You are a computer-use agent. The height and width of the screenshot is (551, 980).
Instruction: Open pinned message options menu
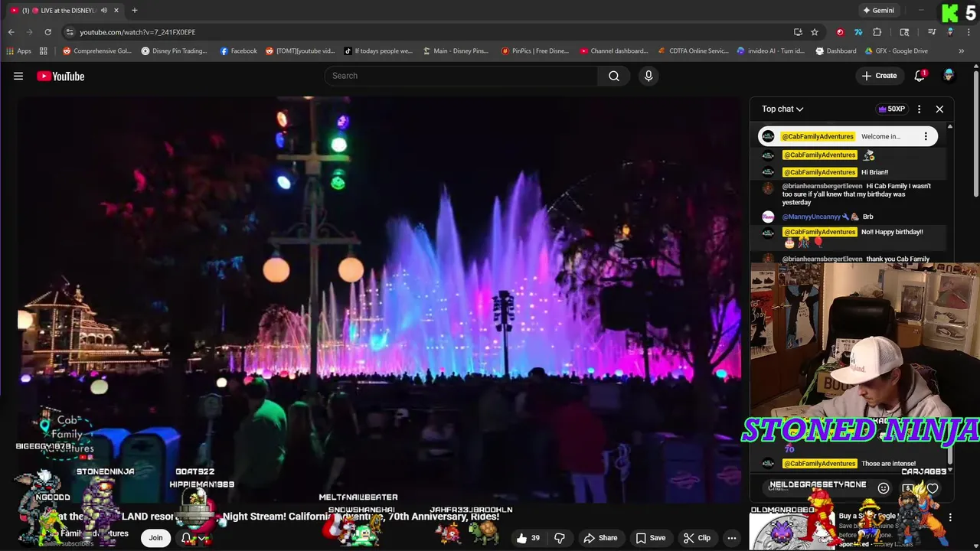tap(926, 136)
